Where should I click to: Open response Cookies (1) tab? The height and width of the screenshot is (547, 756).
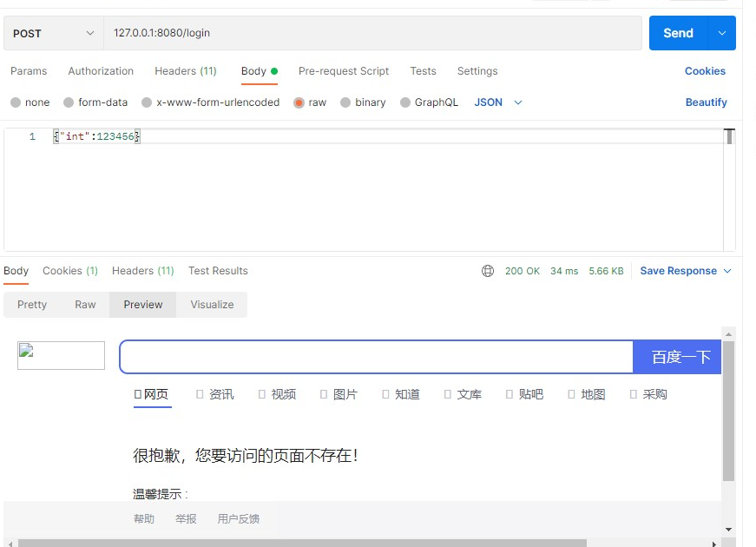[x=70, y=271]
